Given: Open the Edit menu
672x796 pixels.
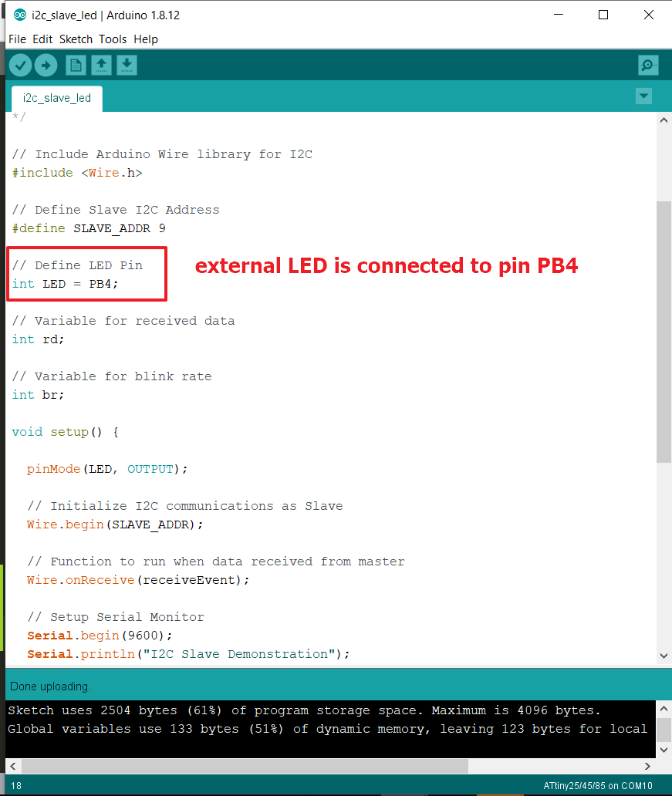Looking at the screenshot, I should tap(42, 39).
